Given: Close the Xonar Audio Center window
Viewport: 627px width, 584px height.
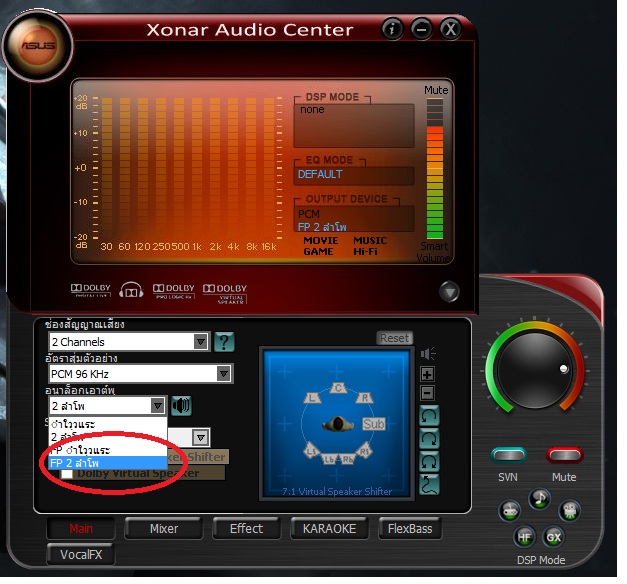Looking at the screenshot, I should (451, 29).
